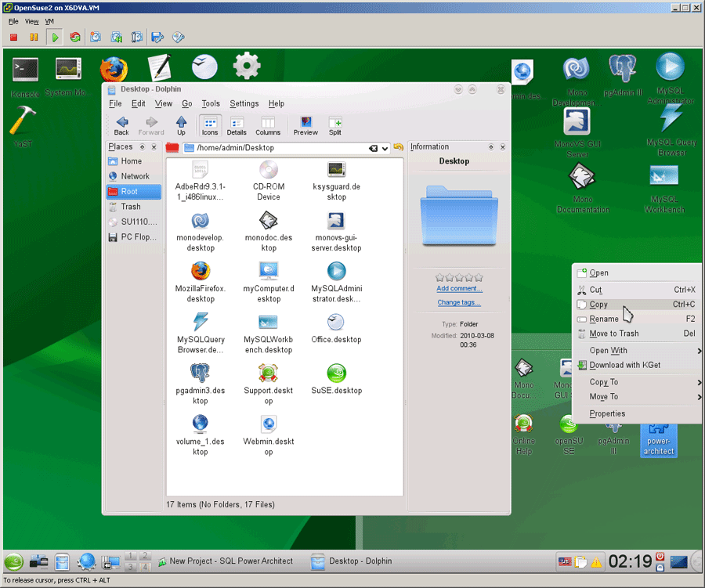The image size is (705, 588).
Task: Select Webmin.desktop file
Action: pos(269,435)
